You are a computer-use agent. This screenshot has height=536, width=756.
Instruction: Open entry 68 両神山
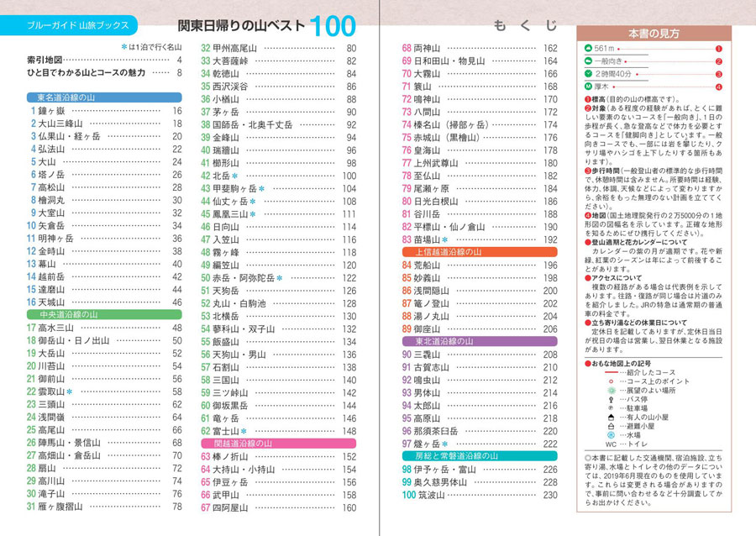pos(480,48)
